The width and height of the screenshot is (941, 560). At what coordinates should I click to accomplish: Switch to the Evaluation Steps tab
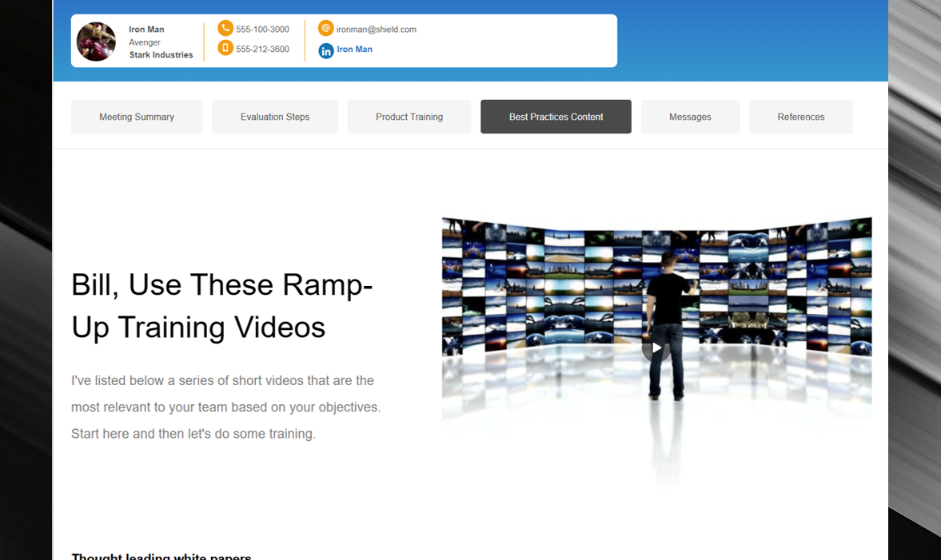tap(275, 117)
